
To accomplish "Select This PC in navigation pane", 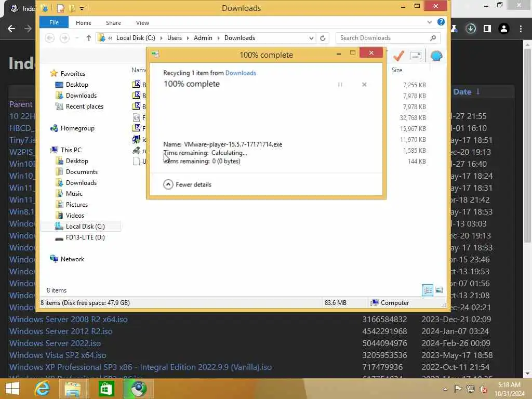I will pyautogui.click(x=71, y=150).
